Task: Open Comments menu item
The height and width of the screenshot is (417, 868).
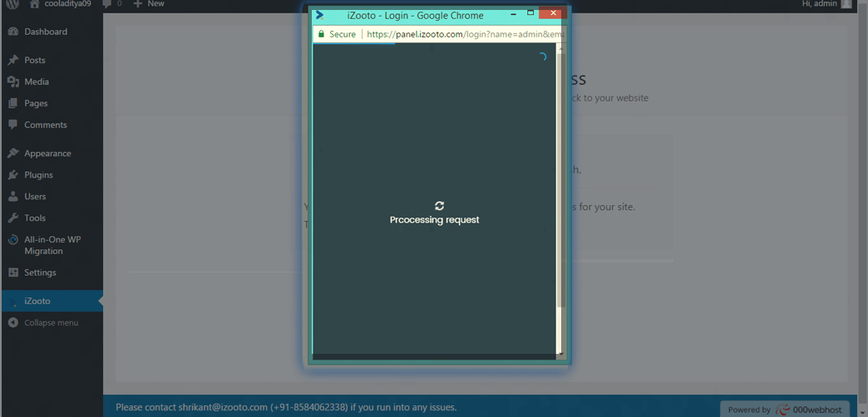Action: pos(46,125)
